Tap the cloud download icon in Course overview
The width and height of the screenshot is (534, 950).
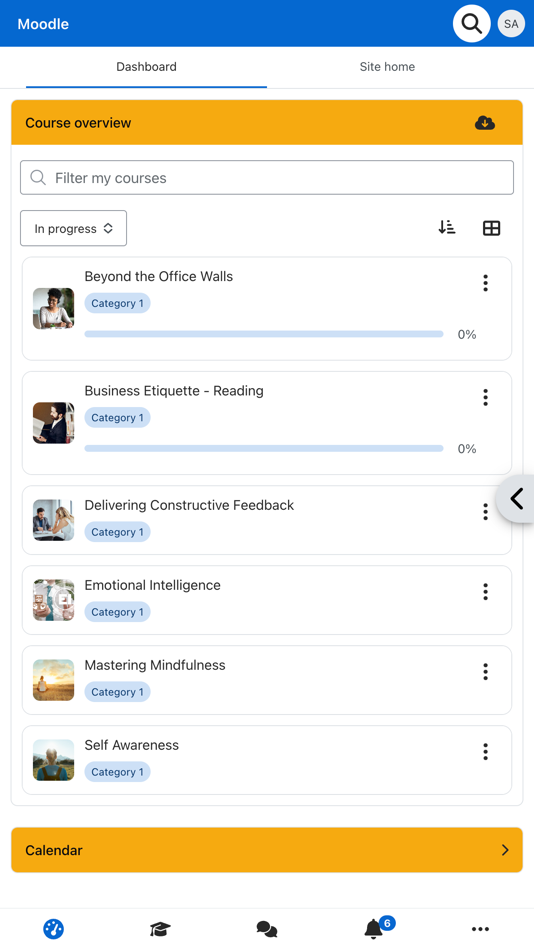click(484, 122)
